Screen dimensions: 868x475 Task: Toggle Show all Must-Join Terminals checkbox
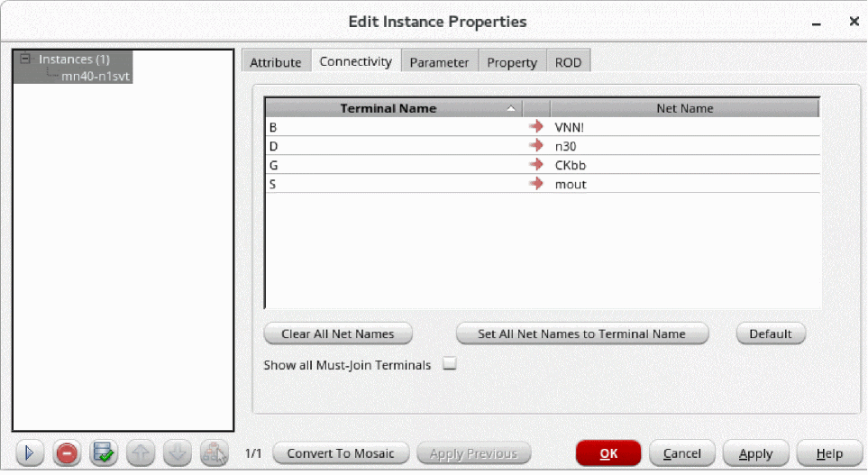(450, 364)
